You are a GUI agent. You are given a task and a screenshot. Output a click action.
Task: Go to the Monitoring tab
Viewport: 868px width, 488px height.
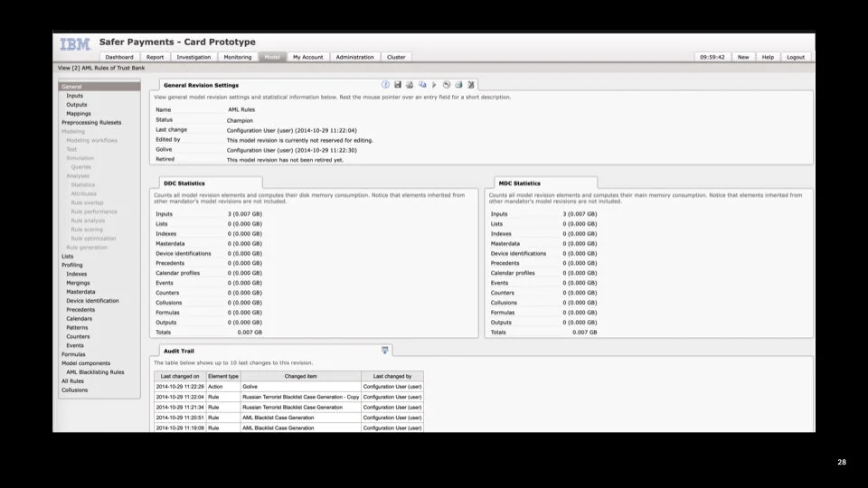pos(238,57)
